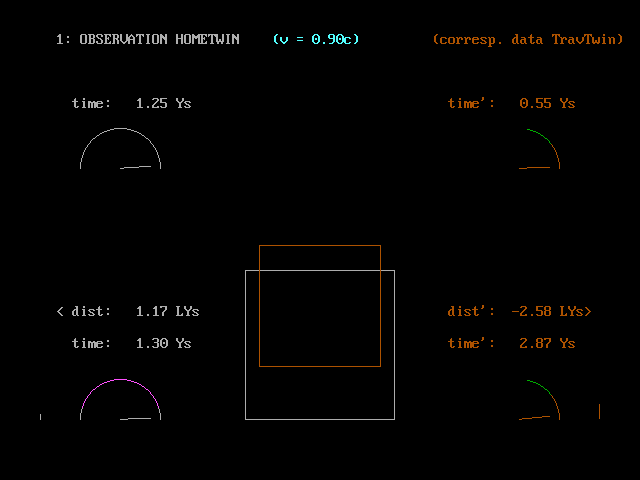The width and height of the screenshot is (640, 480).
Task: Click the bottom edge of the white square
Action: coord(320,419)
